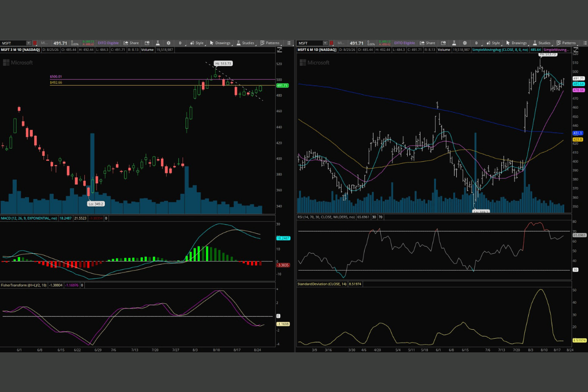The image size is (588, 392).
Task: Open the D timeframe selector in right chart
Action: coord(477,43)
